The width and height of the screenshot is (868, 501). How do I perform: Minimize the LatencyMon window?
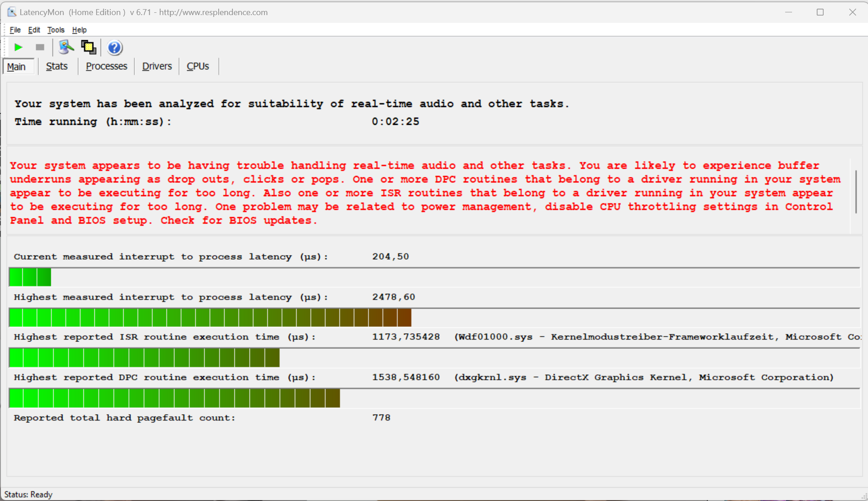pyautogui.click(x=788, y=12)
